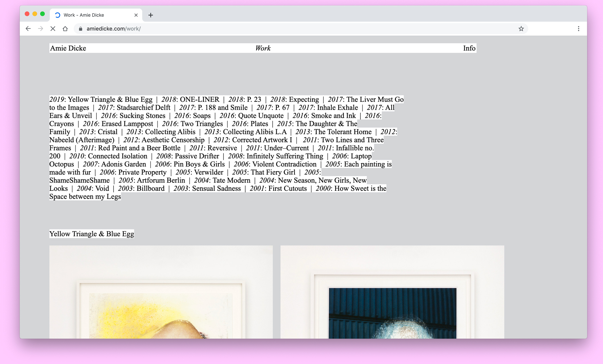
Task: Open the P. 67 work link
Action: (x=282, y=107)
